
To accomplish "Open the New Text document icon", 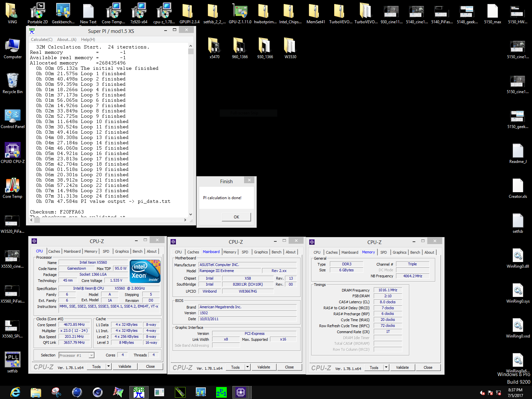I will pyautogui.click(x=88, y=14).
